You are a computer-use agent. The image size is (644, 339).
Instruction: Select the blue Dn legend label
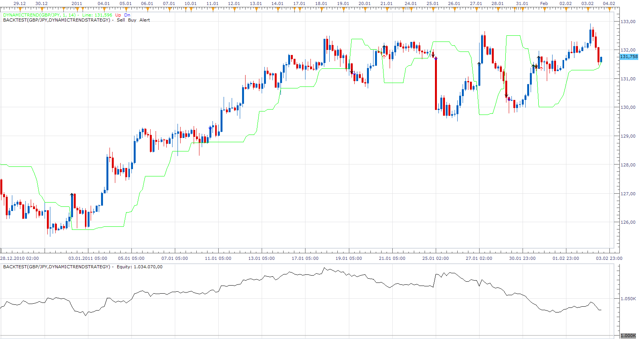click(127, 15)
